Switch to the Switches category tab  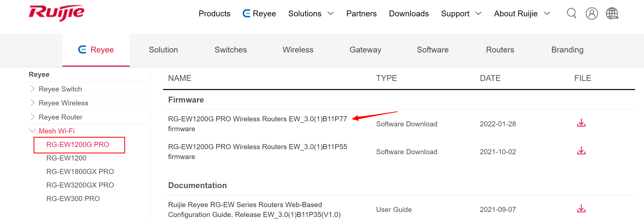[231, 50]
